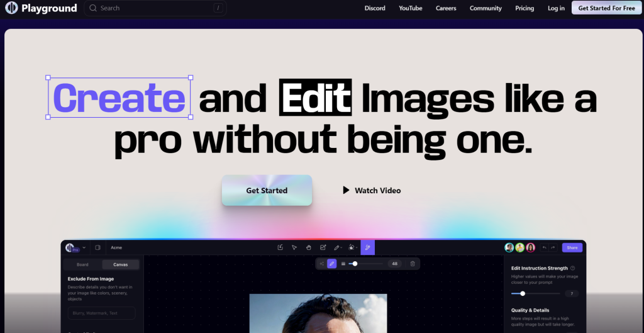644x333 pixels.
Task: Click the play triangle beside Watch Video
Action: [x=347, y=190]
